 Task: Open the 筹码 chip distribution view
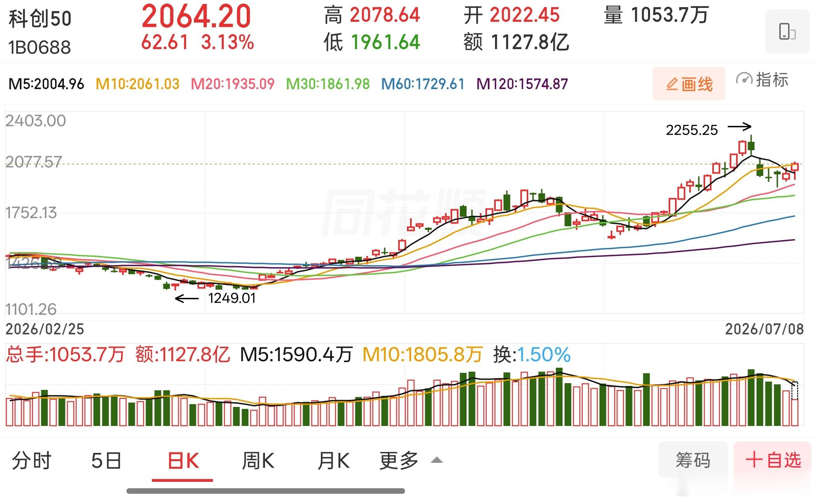(x=693, y=460)
